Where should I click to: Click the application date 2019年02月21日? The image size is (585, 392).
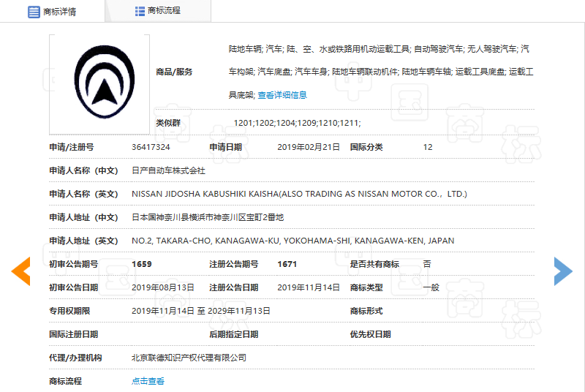(309, 147)
